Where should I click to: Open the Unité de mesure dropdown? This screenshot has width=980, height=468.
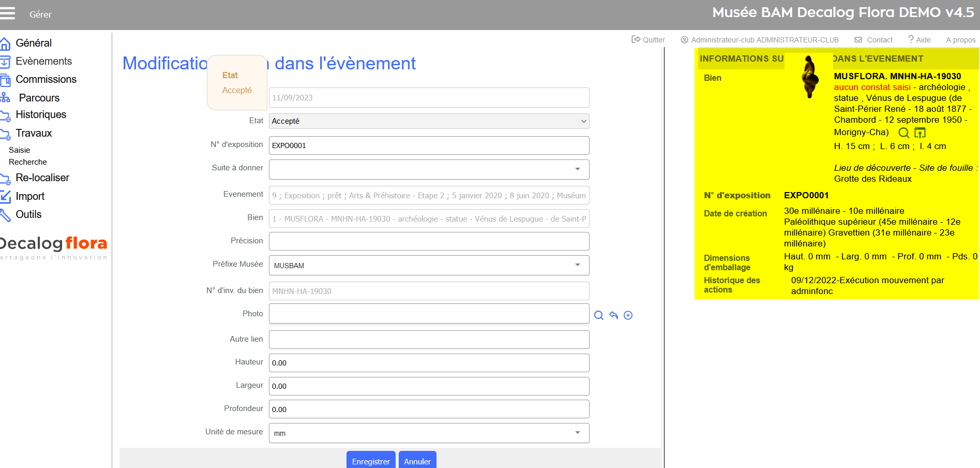click(x=429, y=433)
